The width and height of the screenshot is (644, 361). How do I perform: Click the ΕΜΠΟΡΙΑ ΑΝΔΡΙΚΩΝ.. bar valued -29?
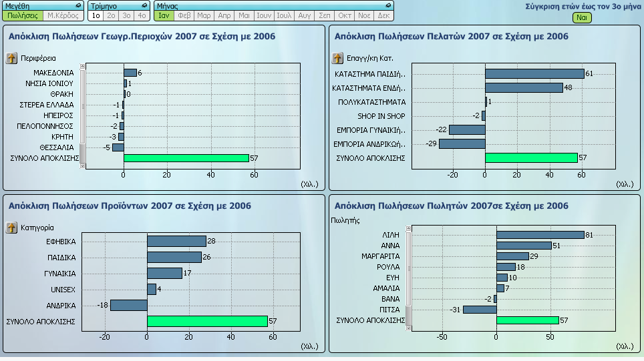pyautogui.click(x=462, y=143)
